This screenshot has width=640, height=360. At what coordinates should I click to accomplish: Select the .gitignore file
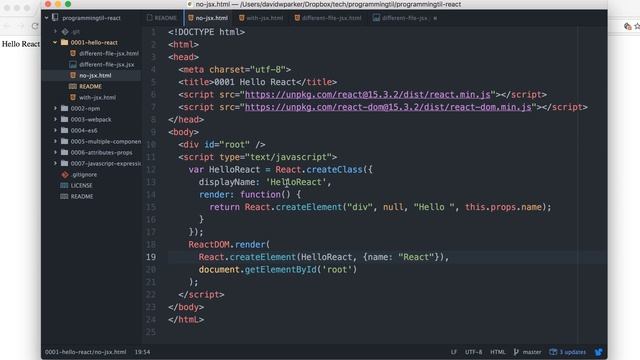84,174
